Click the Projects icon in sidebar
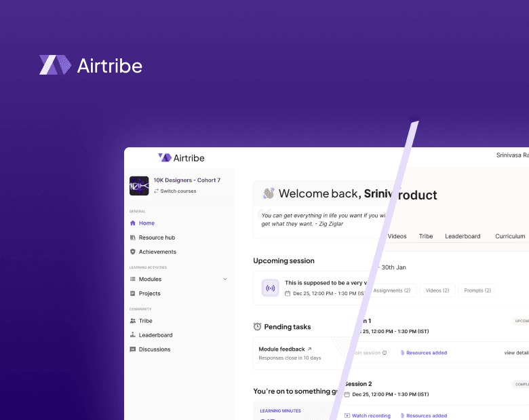This screenshot has height=420, width=529. [132, 293]
